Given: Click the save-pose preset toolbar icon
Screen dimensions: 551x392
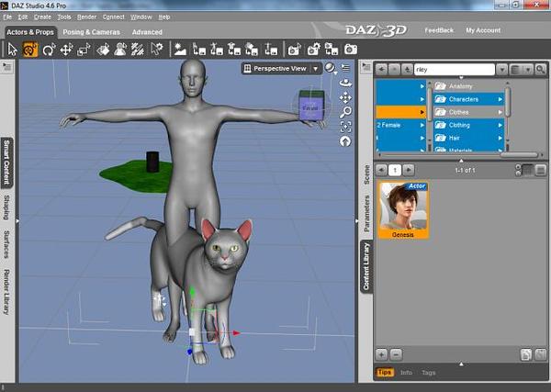Looking at the screenshot, I should [x=217, y=50].
